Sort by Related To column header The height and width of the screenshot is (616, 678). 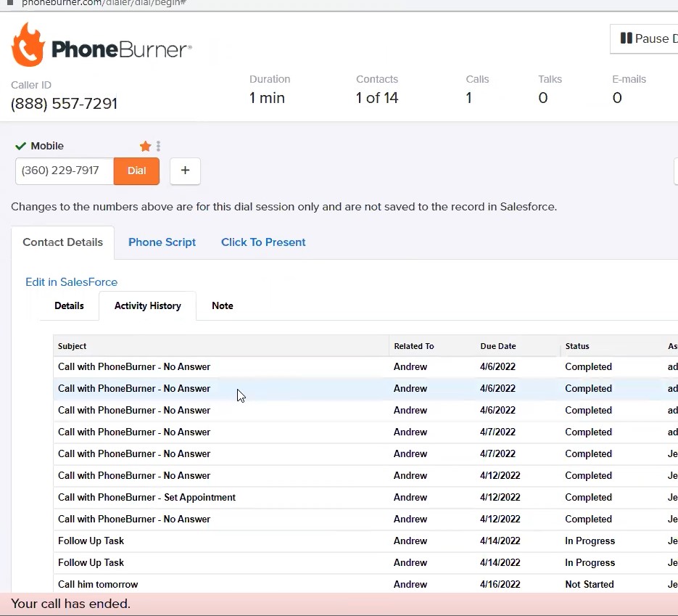(414, 346)
